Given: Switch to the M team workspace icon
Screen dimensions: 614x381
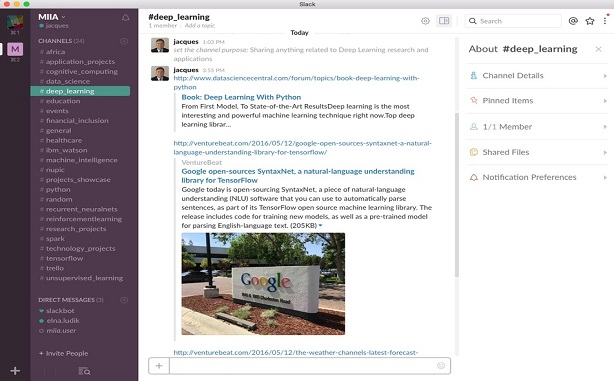Looking at the screenshot, I should point(15,49).
